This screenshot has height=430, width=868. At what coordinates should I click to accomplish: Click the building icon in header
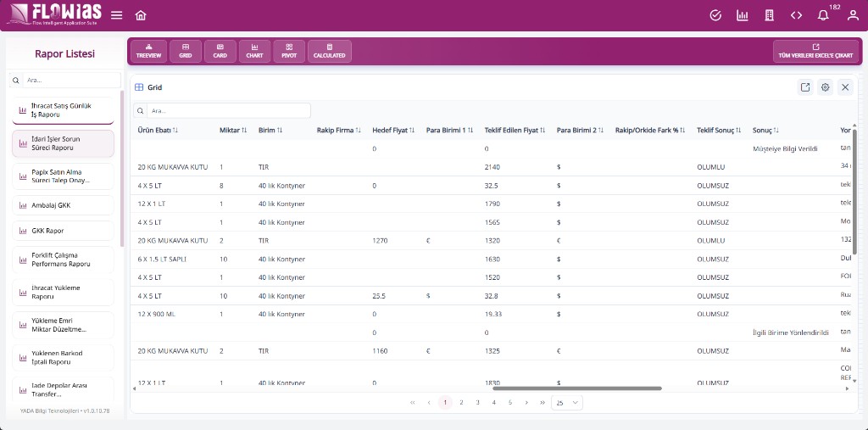tap(769, 15)
